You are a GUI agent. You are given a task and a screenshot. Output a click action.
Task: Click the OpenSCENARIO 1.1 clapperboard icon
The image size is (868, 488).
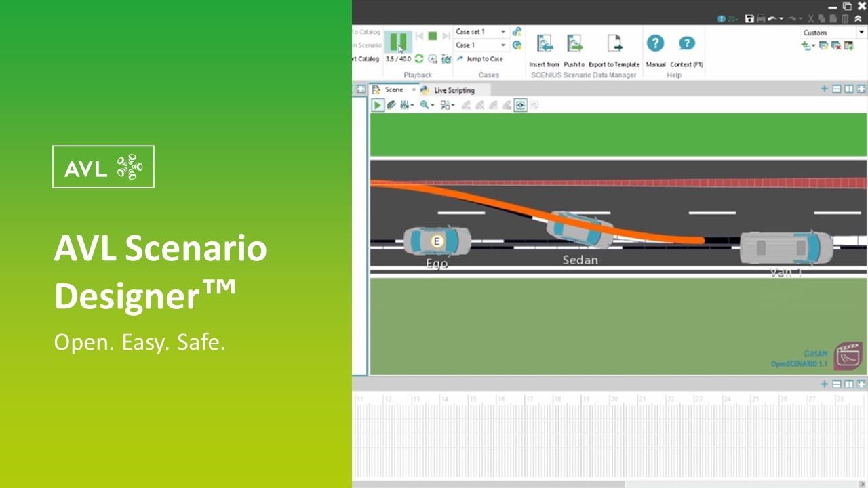[x=848, y=355]
